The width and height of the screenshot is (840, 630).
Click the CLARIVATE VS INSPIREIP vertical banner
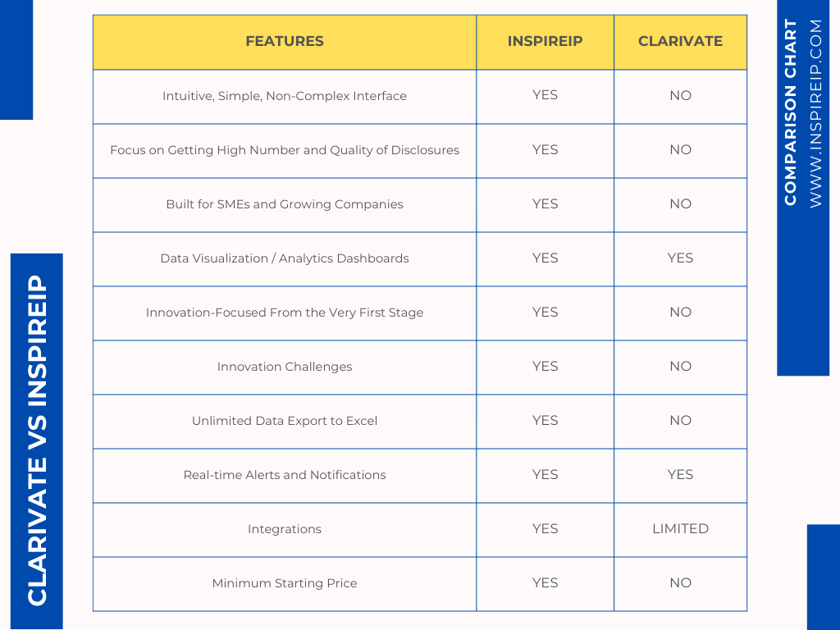(37, 441)
